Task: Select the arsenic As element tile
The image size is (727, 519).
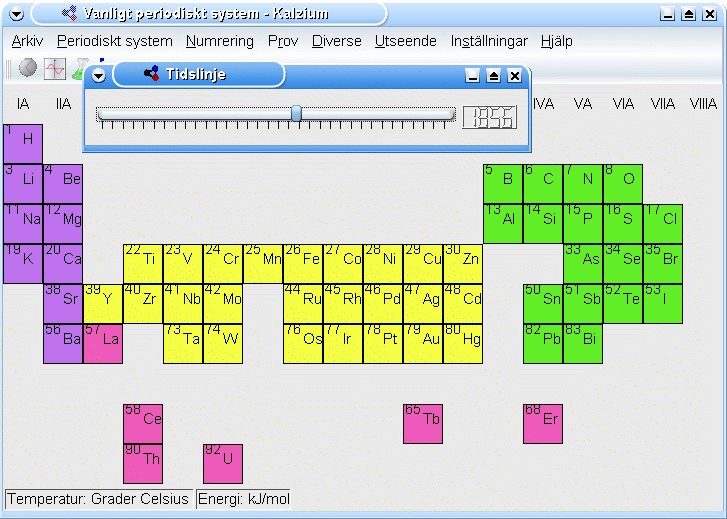Action: (583, 263)
